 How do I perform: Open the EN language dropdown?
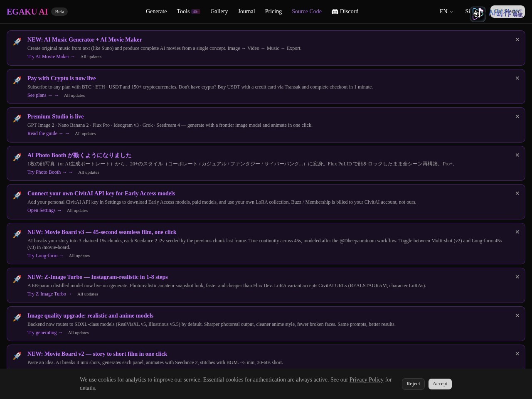point(447,12)
